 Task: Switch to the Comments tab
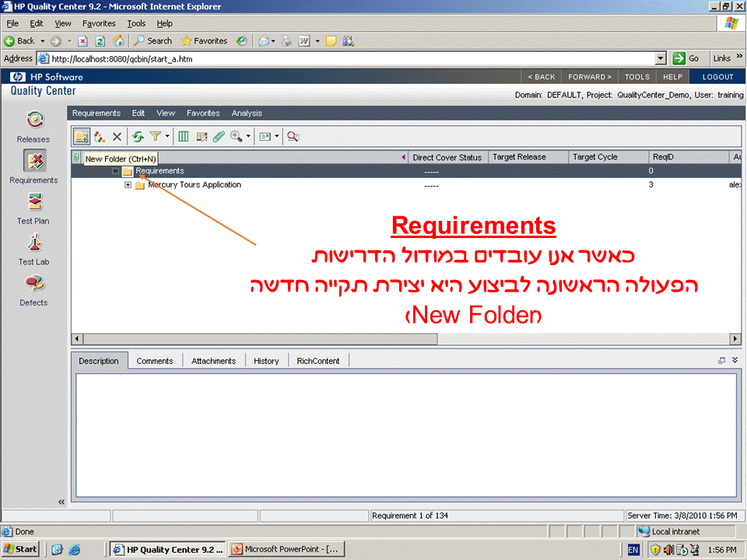[155, 361]
